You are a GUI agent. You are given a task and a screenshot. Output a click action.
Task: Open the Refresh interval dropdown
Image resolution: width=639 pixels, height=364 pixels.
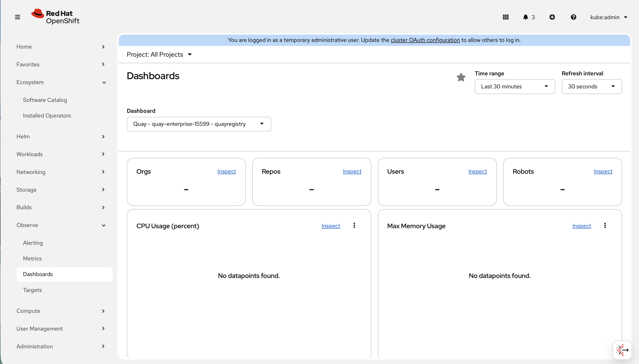591,86
